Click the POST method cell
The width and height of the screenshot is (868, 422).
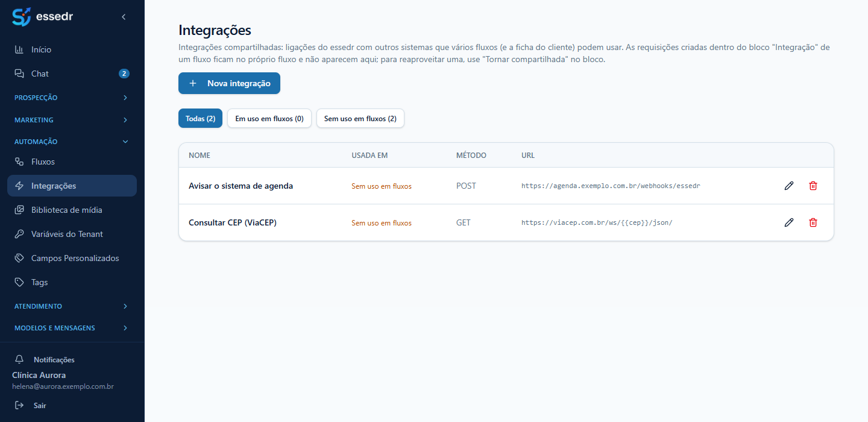pos(466,186)
